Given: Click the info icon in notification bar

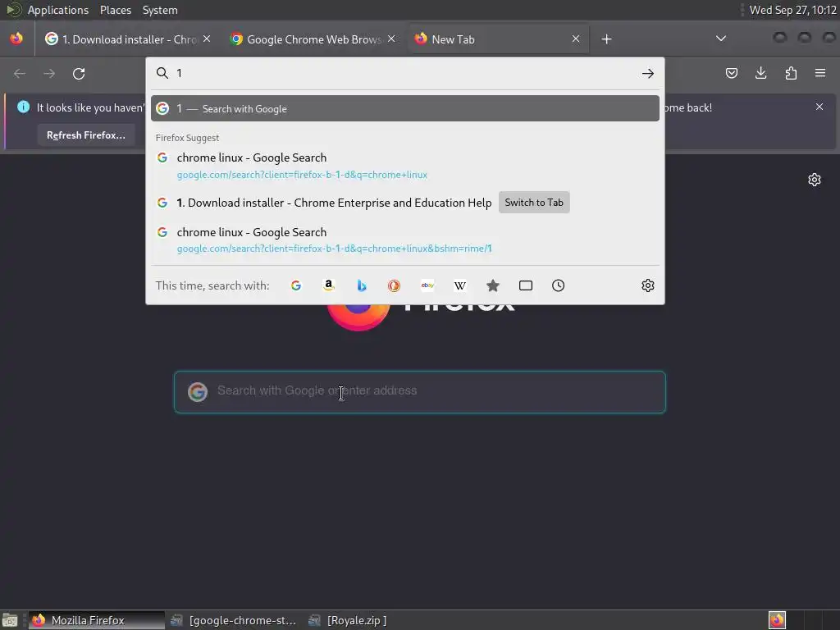Looking at the screenshot, I should coord(23,107).
